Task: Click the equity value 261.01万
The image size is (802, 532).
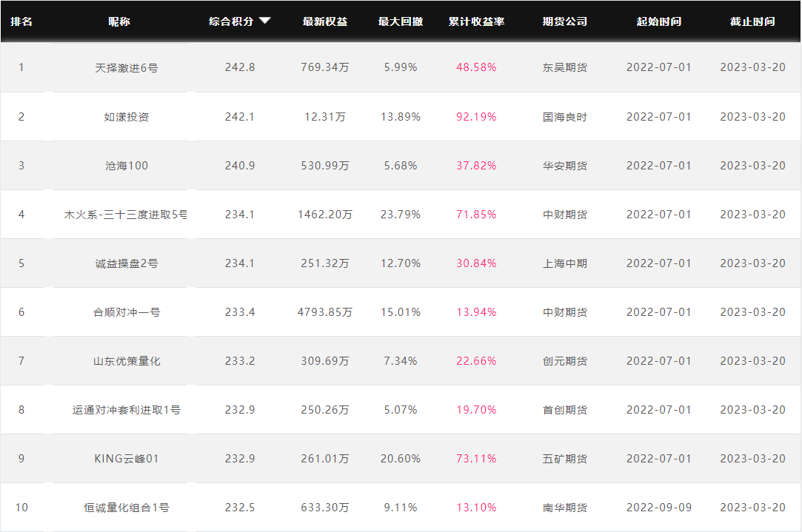Action: pyautogui.click(x=325, y=459)
